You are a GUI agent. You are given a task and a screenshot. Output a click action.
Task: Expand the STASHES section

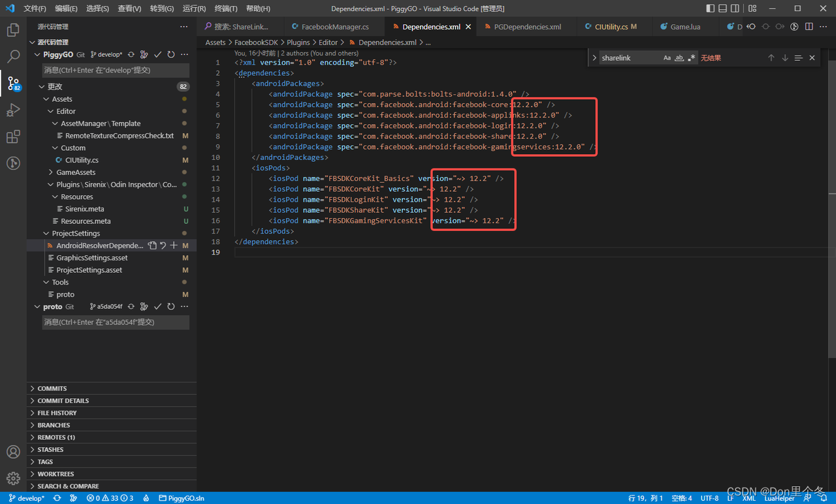click(x=111, y=450)
